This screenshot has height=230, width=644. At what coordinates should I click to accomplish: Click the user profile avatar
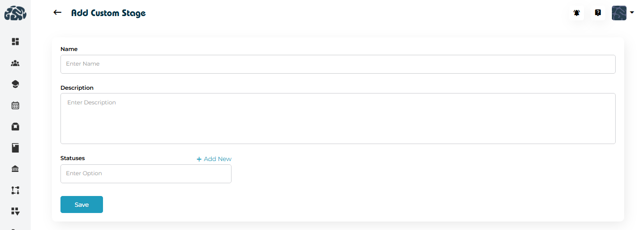pyautogui.click(x=619, y=13)
